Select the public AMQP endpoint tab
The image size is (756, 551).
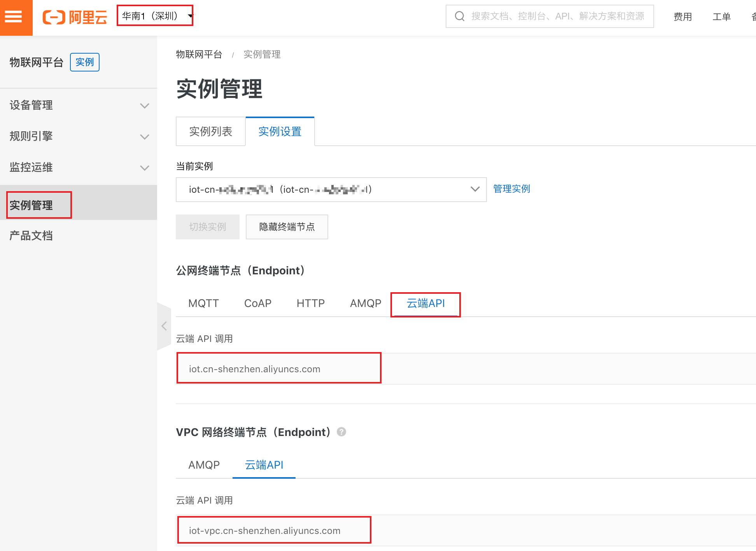click(366, 303)
